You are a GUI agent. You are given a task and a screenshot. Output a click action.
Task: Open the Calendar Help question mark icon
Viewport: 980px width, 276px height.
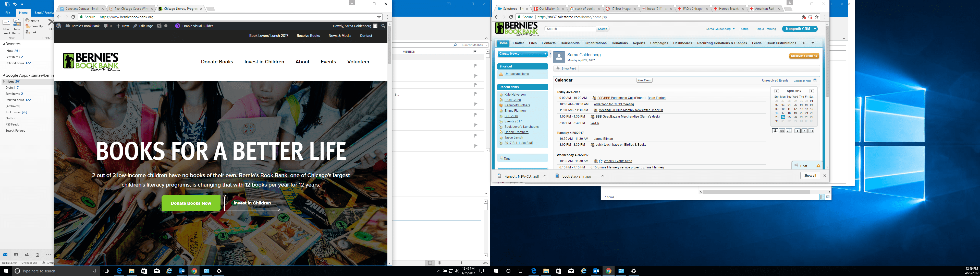(x=815, y=80)
